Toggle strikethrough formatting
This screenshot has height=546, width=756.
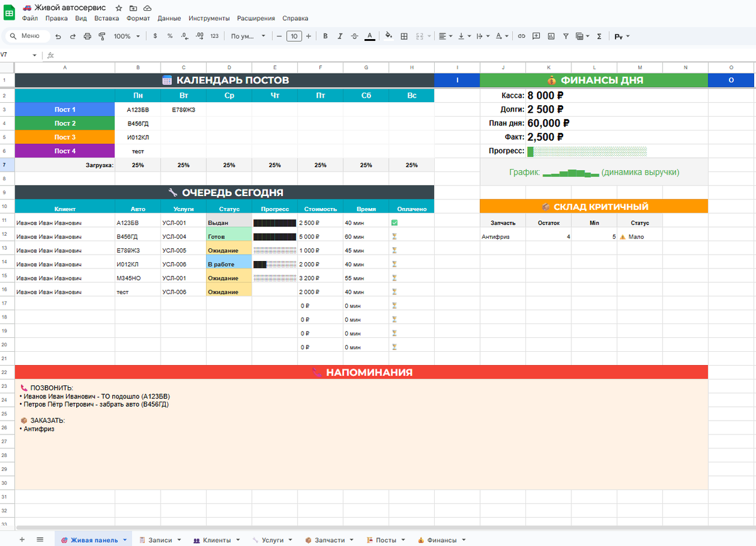pos(355,37)
